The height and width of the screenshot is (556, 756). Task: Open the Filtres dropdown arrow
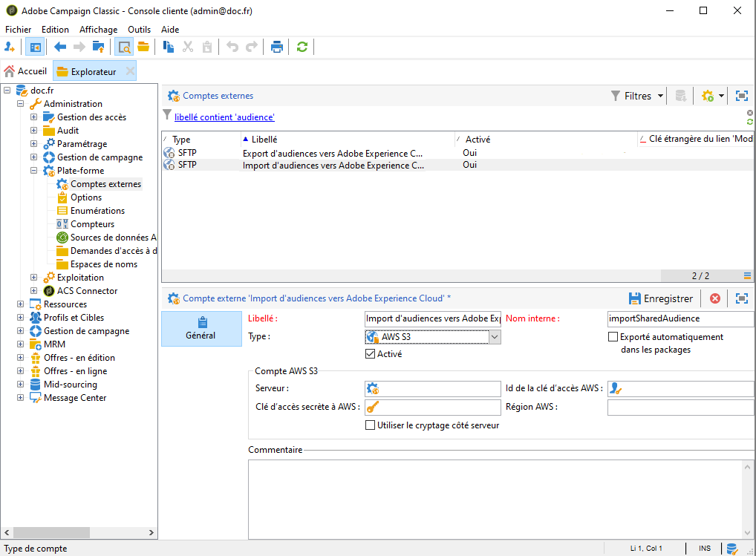pos(660,96)
